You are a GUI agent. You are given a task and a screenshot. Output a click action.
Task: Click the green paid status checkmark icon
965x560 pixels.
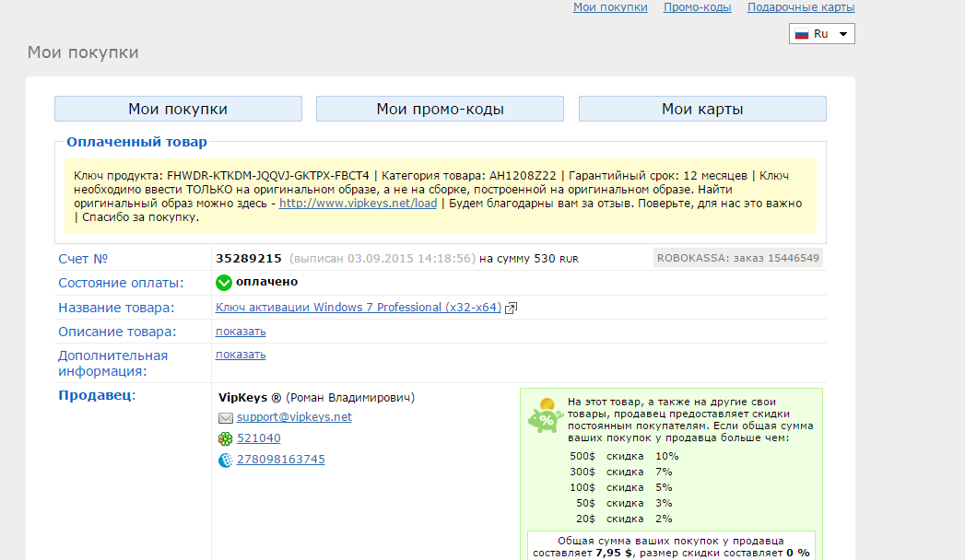[224, 283]
